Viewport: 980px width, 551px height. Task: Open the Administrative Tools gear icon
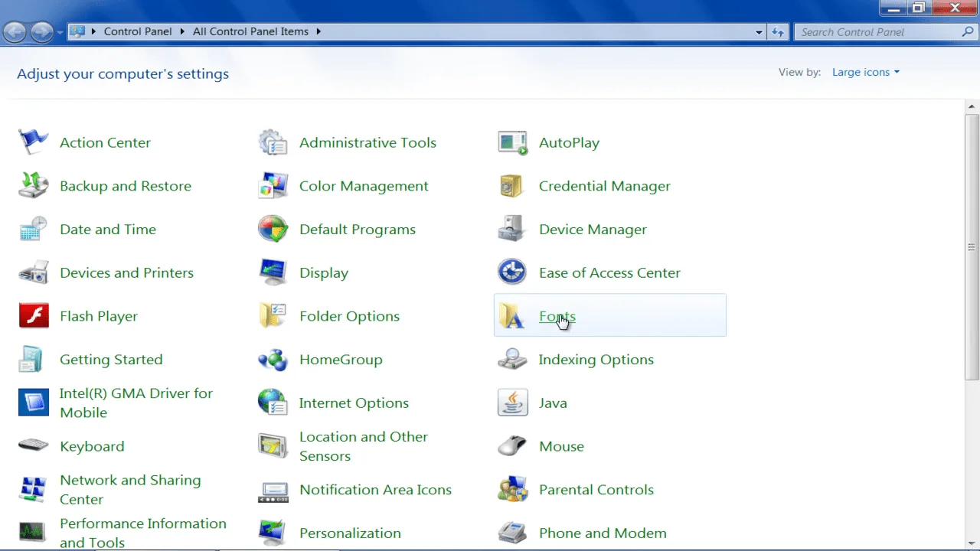273,142
